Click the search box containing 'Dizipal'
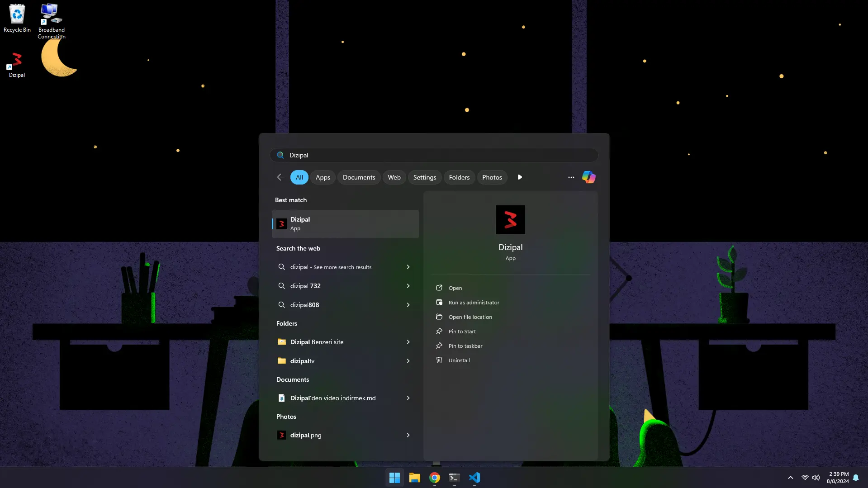The image size is (868, 488). point(434,155)
